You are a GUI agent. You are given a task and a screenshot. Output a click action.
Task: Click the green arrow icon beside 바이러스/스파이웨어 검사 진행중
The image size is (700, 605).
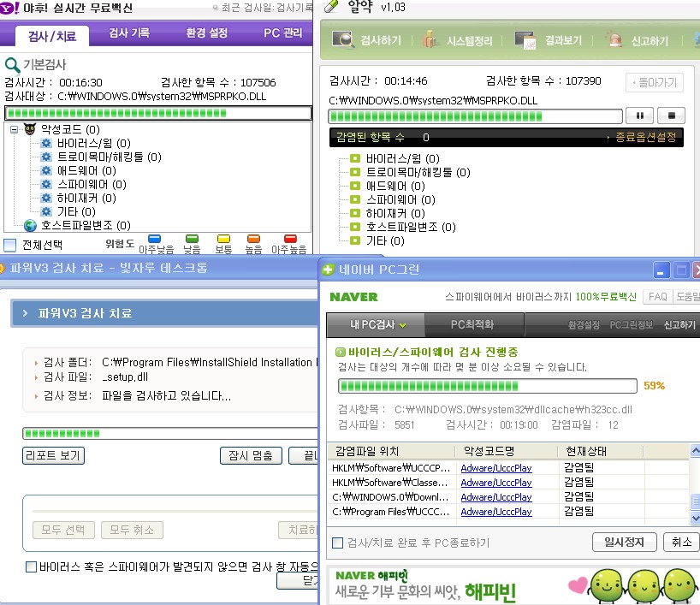(x=341, y=353)
